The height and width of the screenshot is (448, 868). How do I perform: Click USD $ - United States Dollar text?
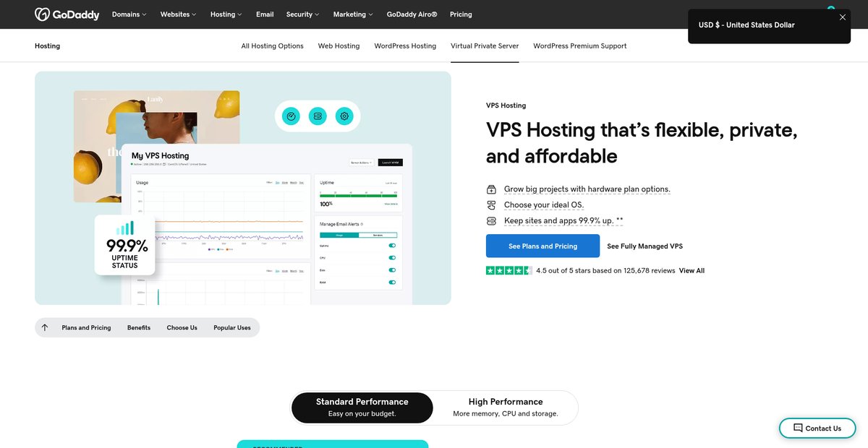pyautogui.click(x=746, y=25)
